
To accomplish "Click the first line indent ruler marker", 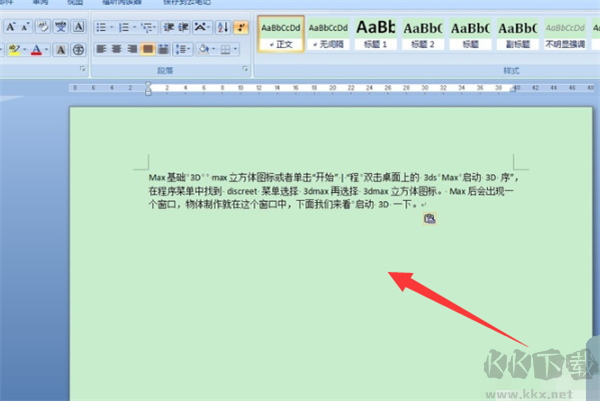I will click(148, 84).
